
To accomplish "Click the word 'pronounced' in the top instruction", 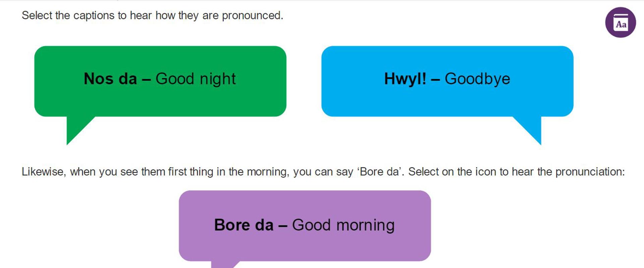I will (x=252, y=15).
